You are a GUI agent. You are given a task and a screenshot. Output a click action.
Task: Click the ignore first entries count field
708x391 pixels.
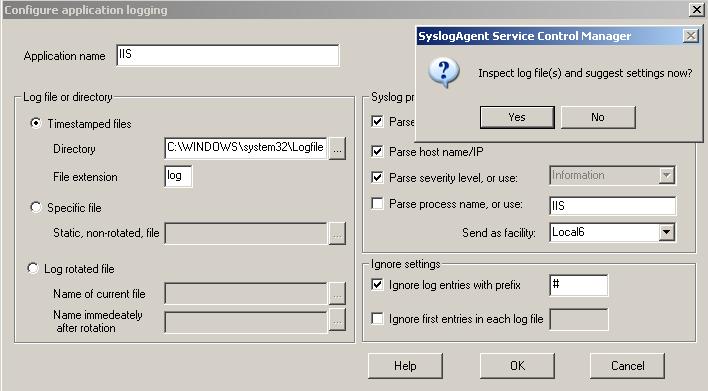click(579, 319)
